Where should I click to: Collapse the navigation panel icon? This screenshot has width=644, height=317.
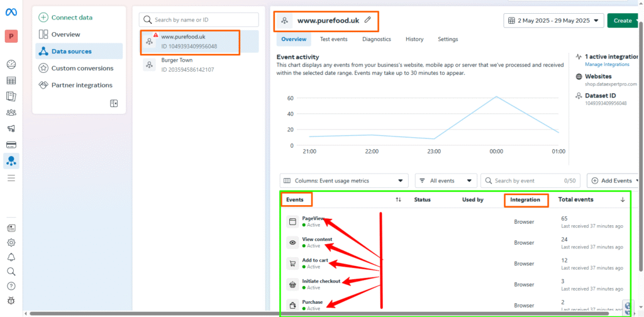point(114,103)
